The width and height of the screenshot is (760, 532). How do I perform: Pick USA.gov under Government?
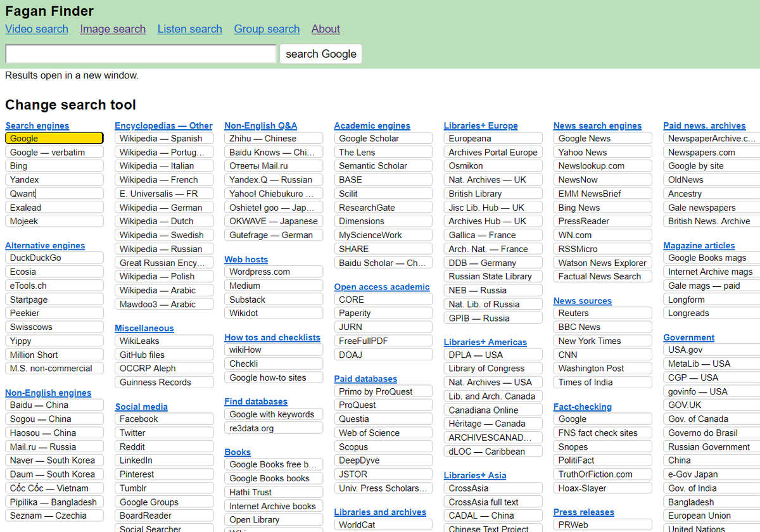point(712,350)
